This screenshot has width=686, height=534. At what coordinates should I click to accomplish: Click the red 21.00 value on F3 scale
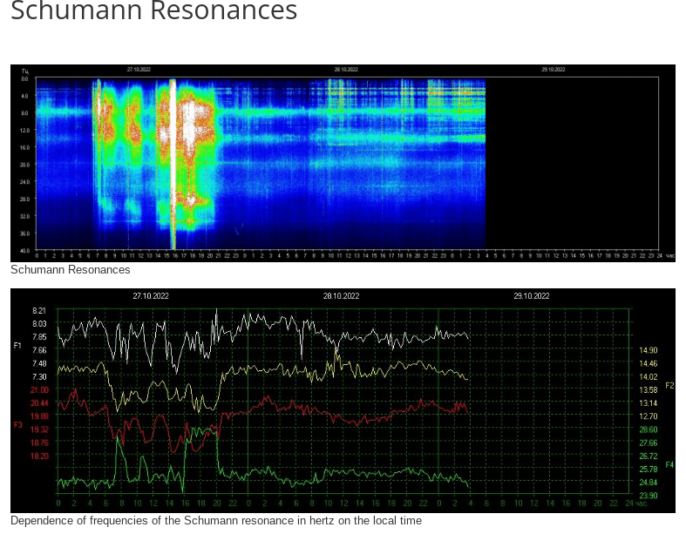pos(39,390)
